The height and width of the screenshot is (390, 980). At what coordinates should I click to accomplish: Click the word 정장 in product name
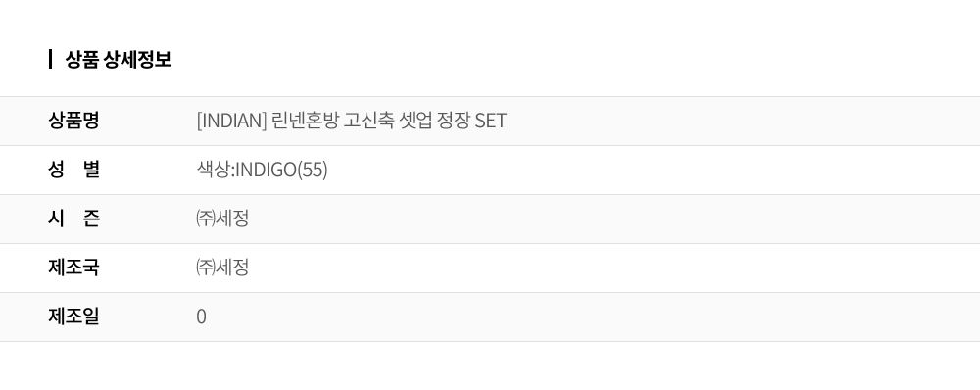455,120
